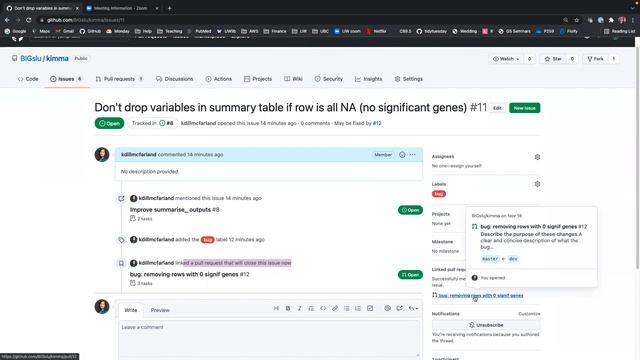Switch to the Meeting Information - Zoom tab
The height and width of the screenshot is (360, 640).
point(122,8)
